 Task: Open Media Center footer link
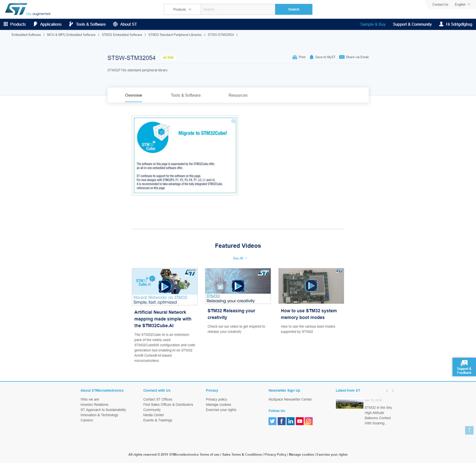pyautogui.click(x=153, y=415)
